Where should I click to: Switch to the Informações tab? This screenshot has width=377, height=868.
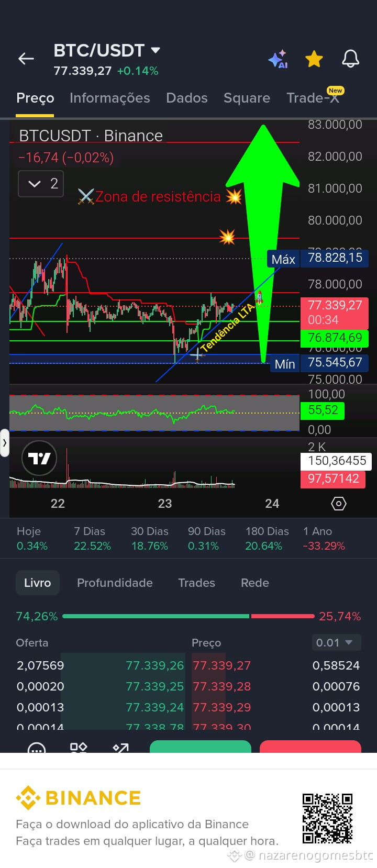point(109,98)
